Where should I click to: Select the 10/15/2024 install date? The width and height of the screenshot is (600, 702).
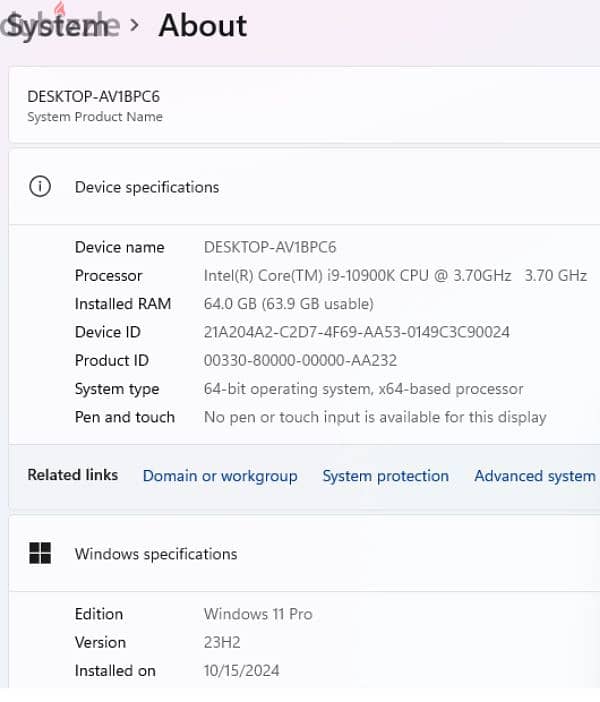(241, 671)
